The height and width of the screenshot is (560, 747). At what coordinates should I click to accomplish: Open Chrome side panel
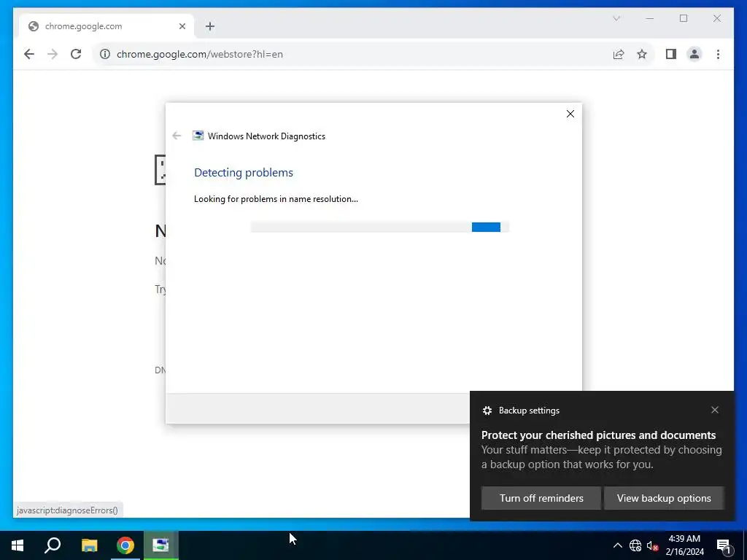[x=671, y=54]
